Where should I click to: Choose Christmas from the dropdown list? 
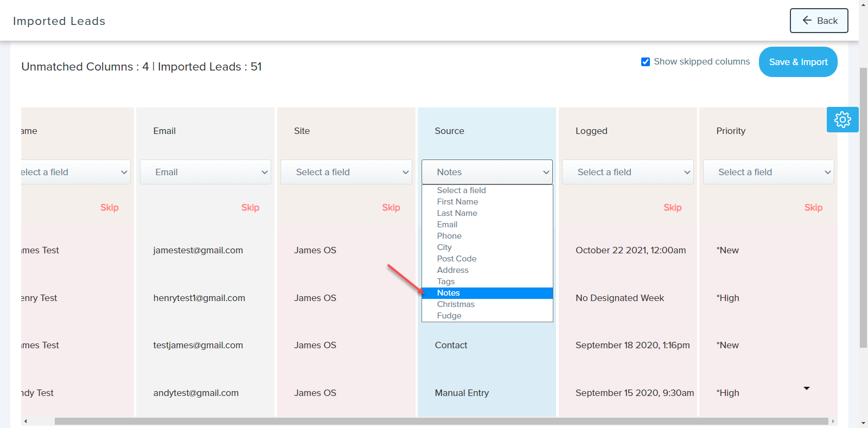[456, 304]
